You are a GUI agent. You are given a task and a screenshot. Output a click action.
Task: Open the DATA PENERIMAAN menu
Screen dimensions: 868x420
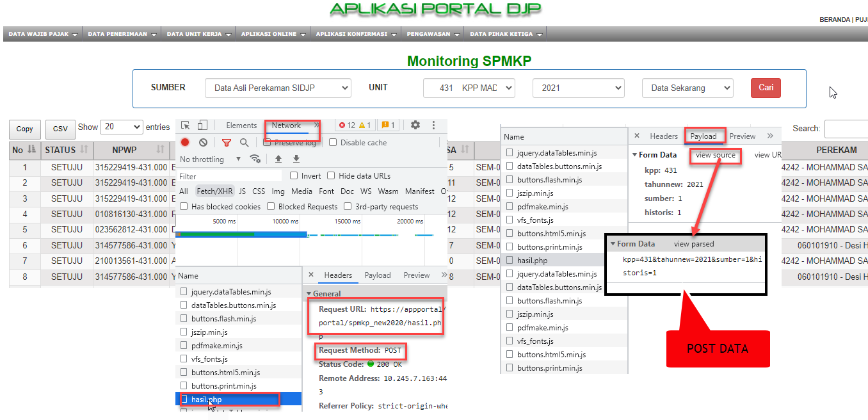(x=122, y=34)
